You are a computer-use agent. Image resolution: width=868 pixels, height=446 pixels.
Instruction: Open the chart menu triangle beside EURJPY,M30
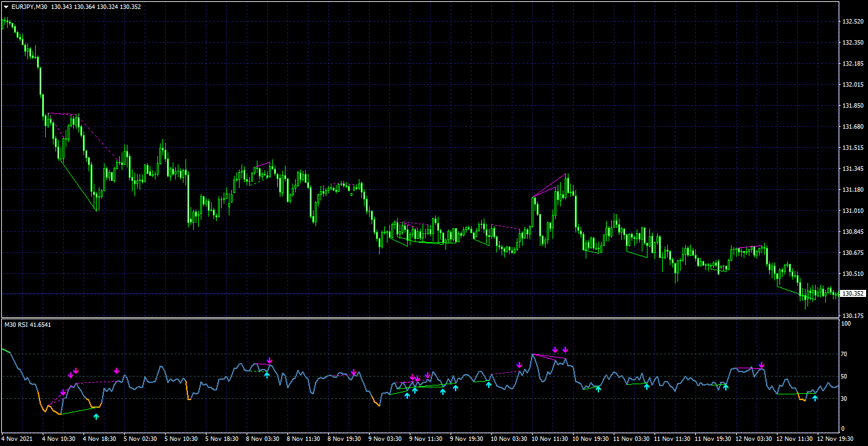[6, 6]
